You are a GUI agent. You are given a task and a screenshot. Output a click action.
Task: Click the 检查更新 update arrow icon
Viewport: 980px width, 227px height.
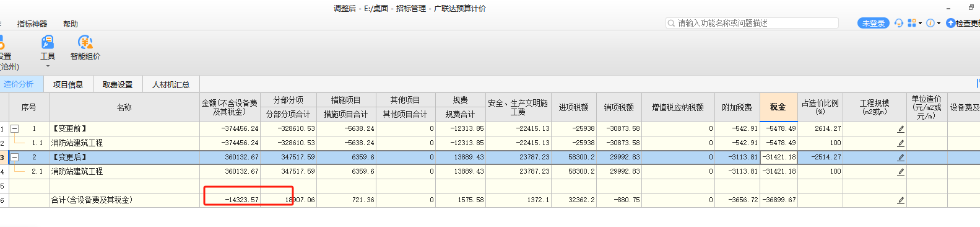coord(950,23)
